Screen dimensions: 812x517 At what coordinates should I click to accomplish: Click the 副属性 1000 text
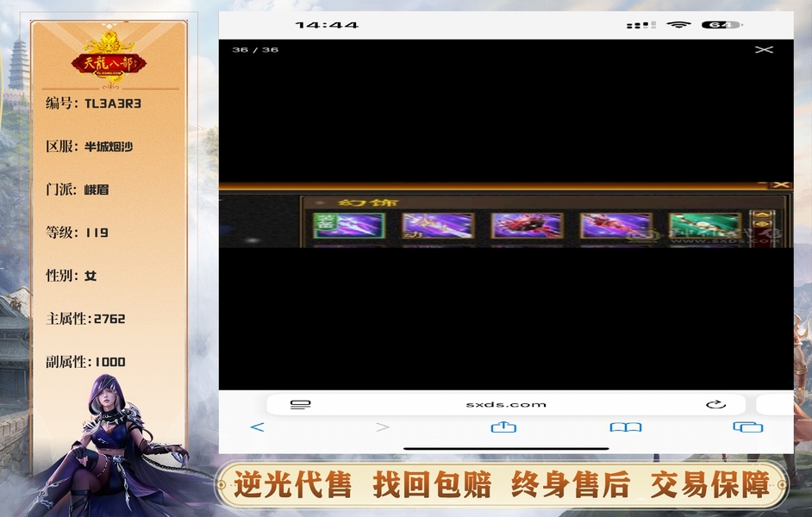tap(85, 361)
